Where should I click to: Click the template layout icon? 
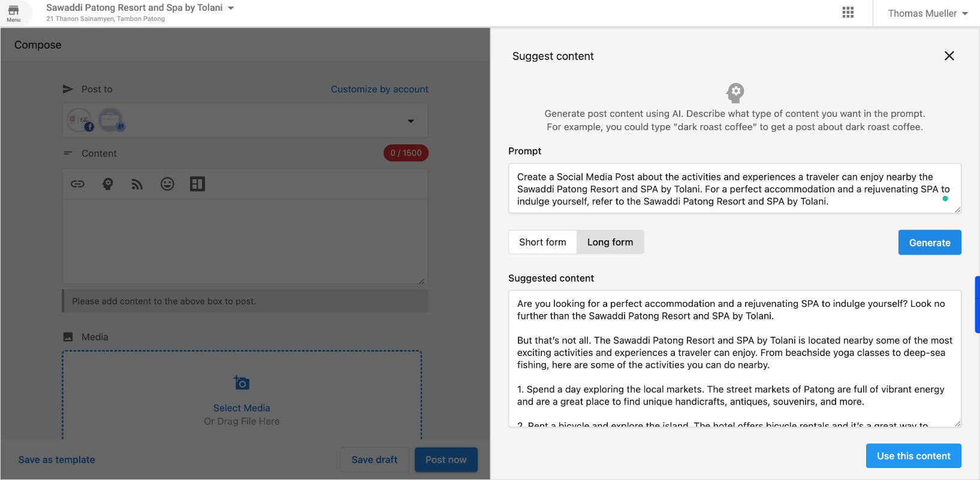197,184
